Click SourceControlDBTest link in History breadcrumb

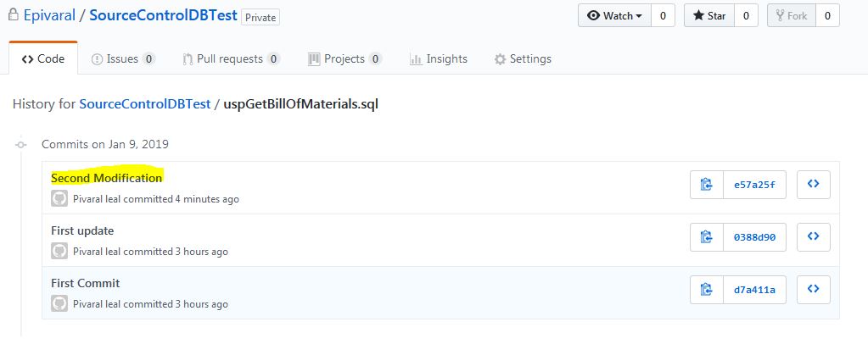tap(145, 104)
